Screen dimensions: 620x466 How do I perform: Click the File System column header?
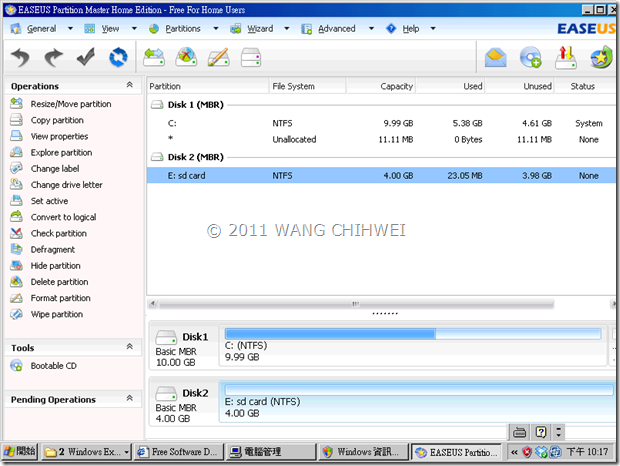click(308, 86)
